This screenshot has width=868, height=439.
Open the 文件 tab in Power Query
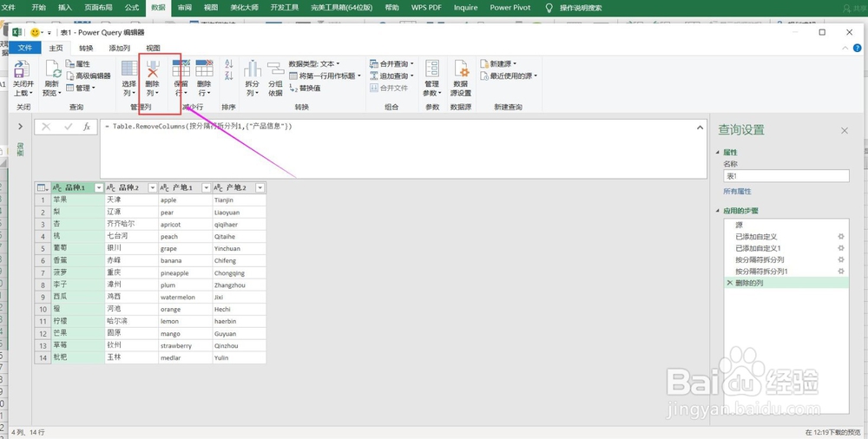tap(25, 48)
